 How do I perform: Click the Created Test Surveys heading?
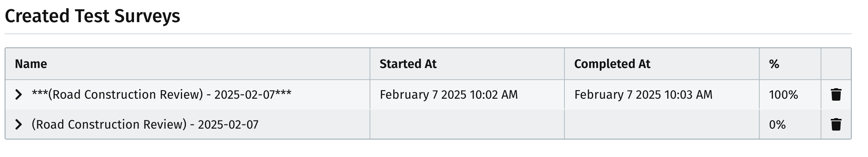[x=92, y=16]
